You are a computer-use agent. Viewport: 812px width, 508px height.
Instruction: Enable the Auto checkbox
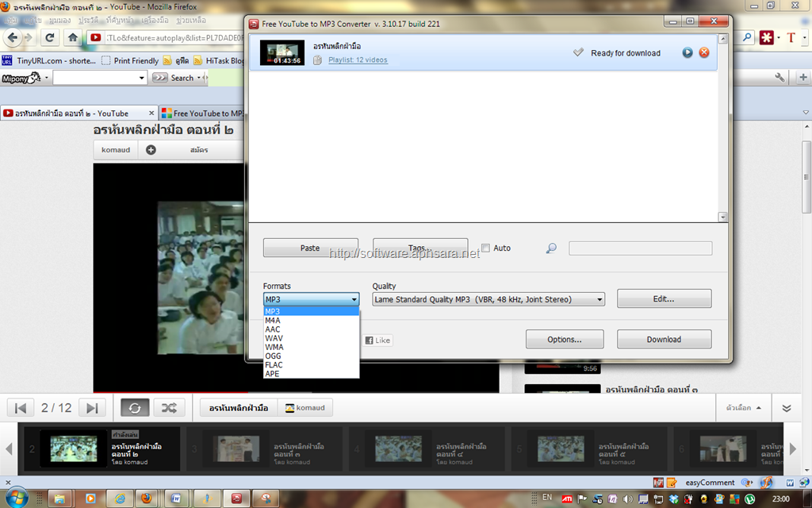(x=486, y=248)
